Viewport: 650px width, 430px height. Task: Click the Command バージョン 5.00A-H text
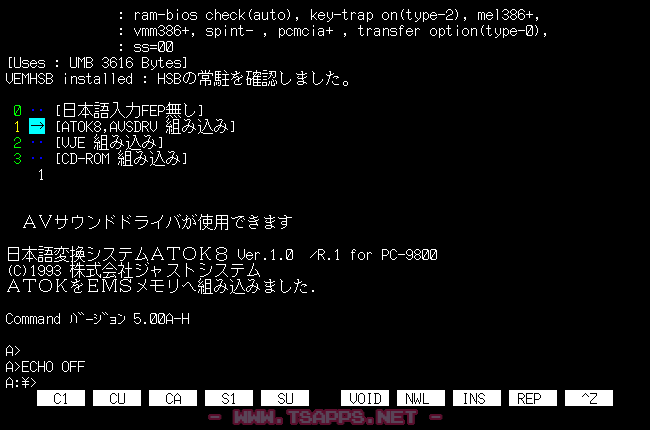pos(97,318)
